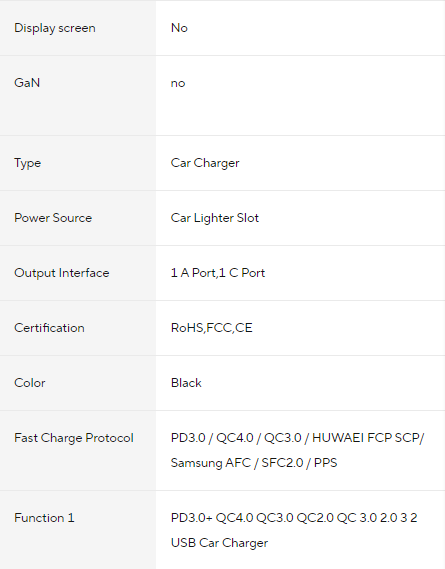The width and height of the screenshot is (445, 569).
Task: Select the 'RoHS,FCC,CE' certification value
Action: tap(212, 328)
